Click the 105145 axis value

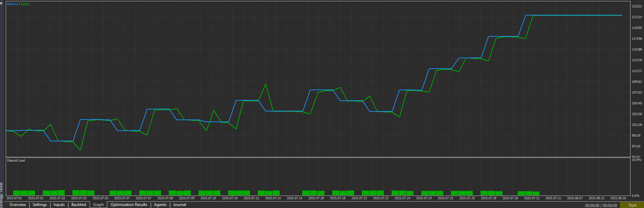[x=637, y=103]
